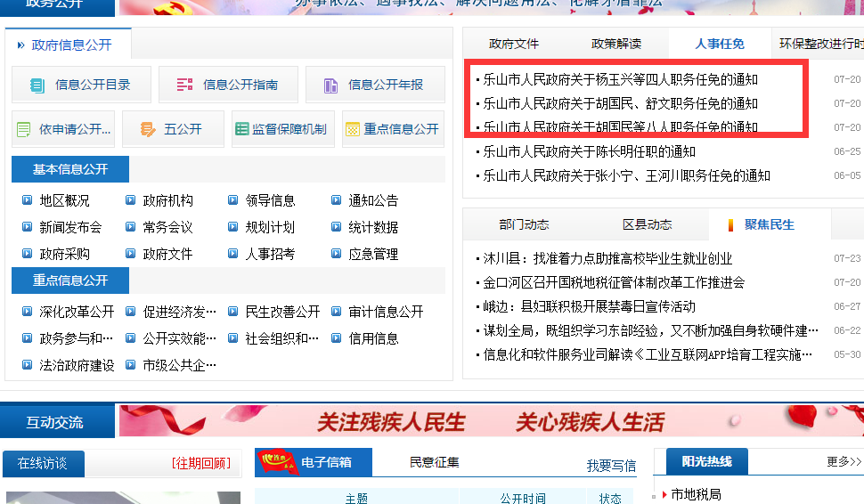Image resolution: width=864 pixels, height=504 pixels.
Task: Open the 市地税局 hotline entry
Action: (x=695, y=494)
